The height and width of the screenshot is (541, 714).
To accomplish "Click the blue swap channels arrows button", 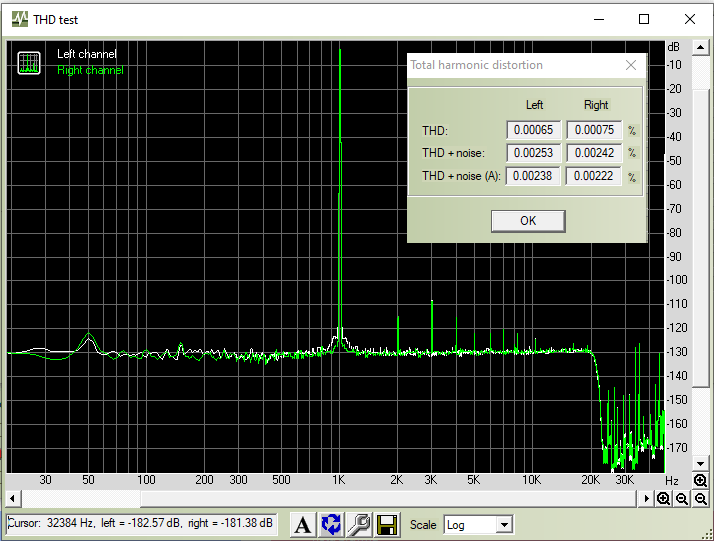I will [331, 525].
